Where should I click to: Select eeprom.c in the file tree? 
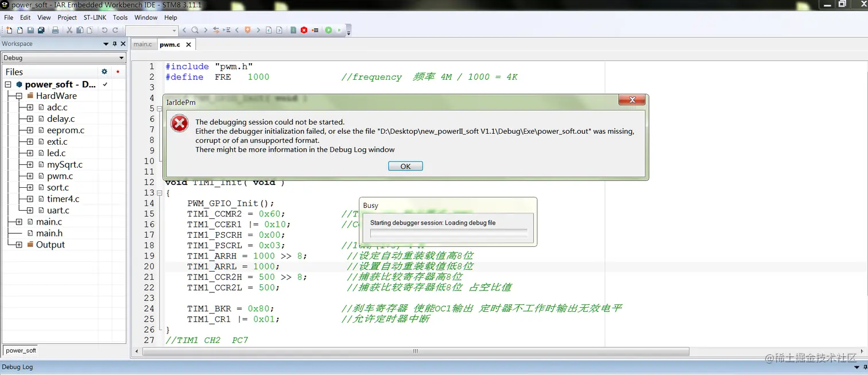[x=65, y=130]
